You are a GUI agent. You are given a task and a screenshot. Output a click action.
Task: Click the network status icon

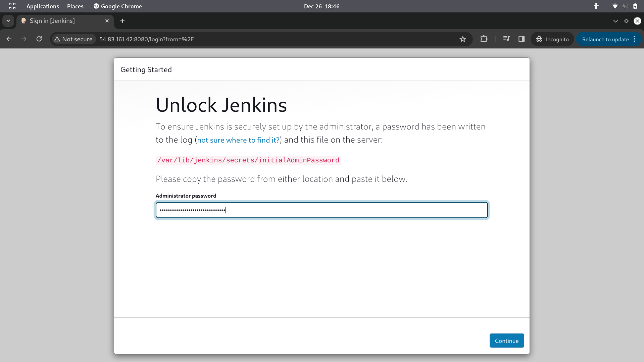(615, 6)
